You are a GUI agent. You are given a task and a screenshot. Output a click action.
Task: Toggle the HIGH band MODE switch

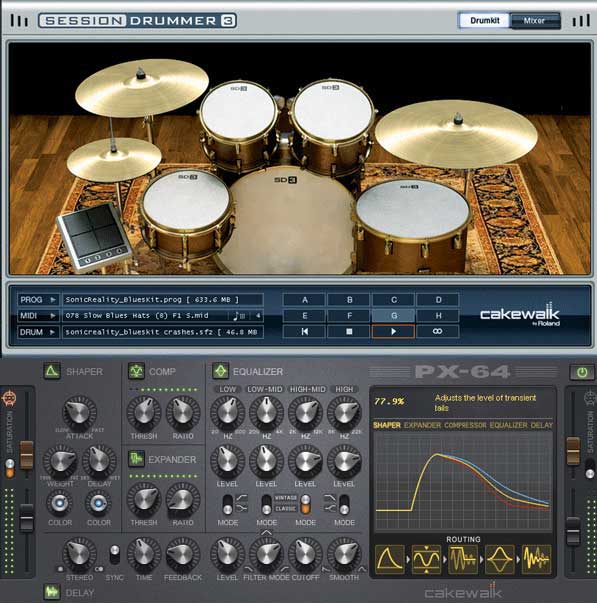(344, 504)
